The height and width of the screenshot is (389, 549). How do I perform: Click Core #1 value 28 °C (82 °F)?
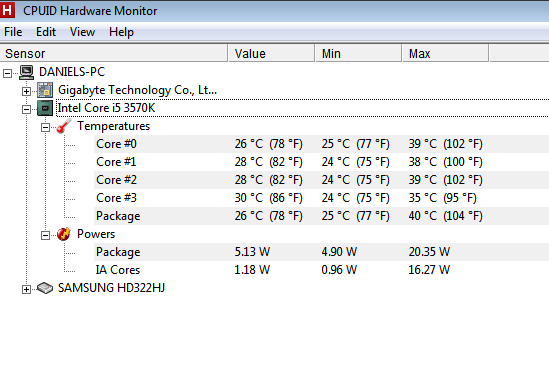pos(269,162)
